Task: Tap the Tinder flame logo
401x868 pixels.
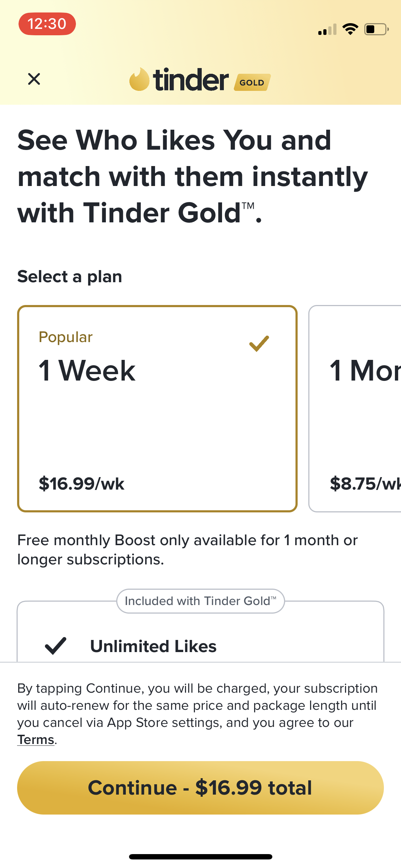Action: pos(139,79)
